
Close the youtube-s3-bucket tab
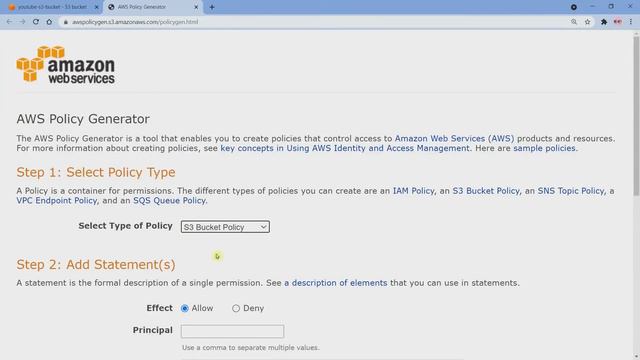[97, 7]
